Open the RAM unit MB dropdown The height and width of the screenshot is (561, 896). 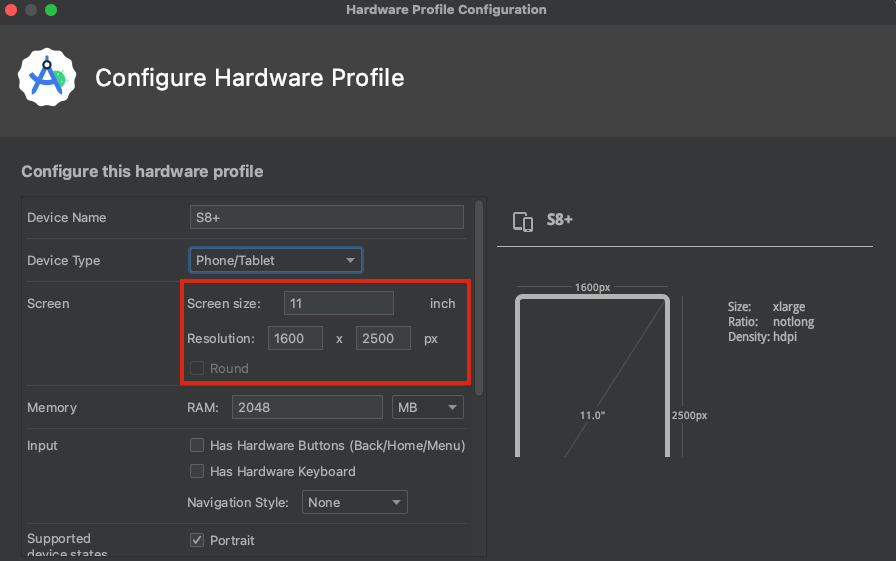(427, 407)
